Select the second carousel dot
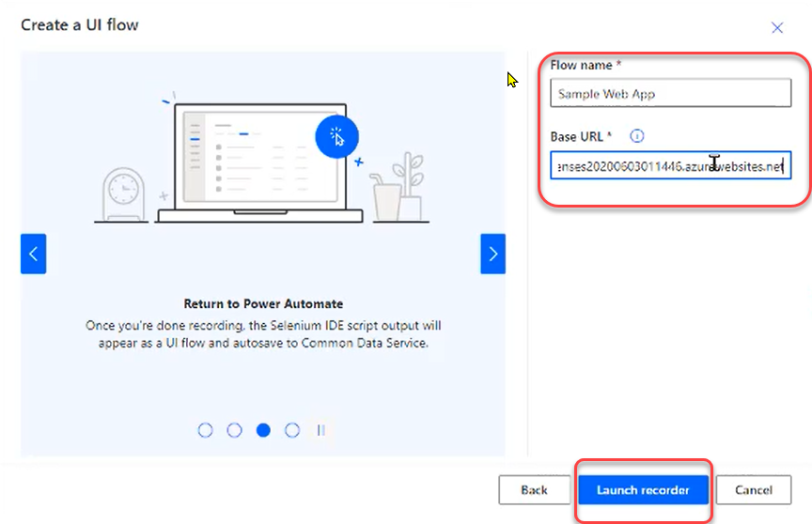The image size is (812, 524). (234, 430)
